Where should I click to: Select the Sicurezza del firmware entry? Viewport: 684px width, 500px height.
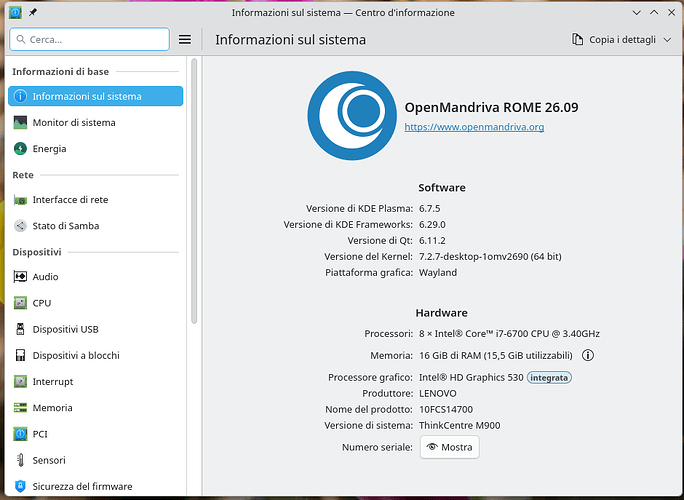[96, 486]
